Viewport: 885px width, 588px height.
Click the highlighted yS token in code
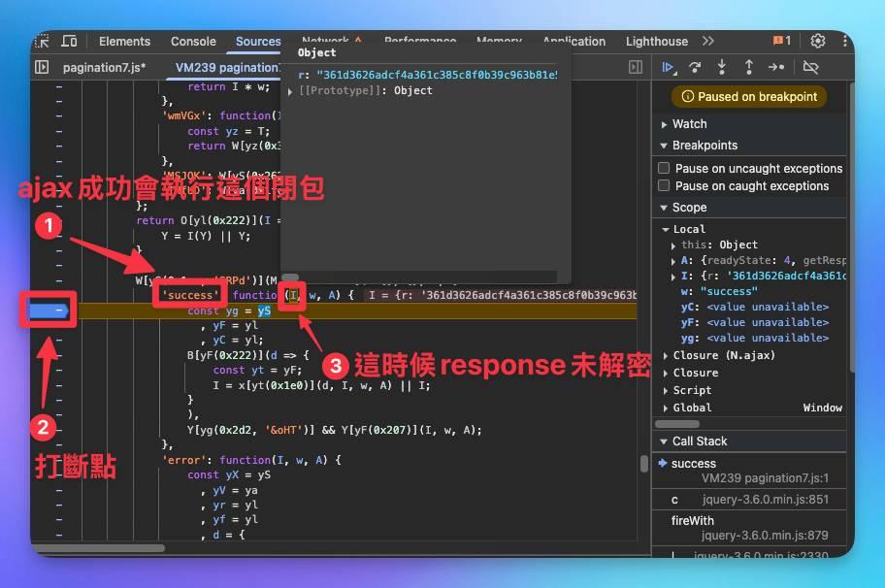264,310
